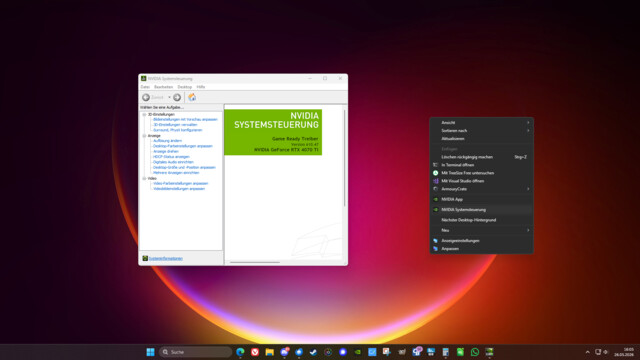This screenshot has height=360, width=640.
Task: Show hidden system tray icons
Action: [x=587, y=352]
